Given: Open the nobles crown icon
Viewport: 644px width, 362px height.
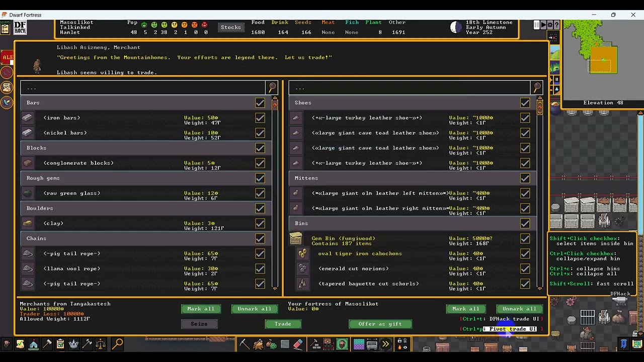Looking at the screenshot, I should coord(74,344).
